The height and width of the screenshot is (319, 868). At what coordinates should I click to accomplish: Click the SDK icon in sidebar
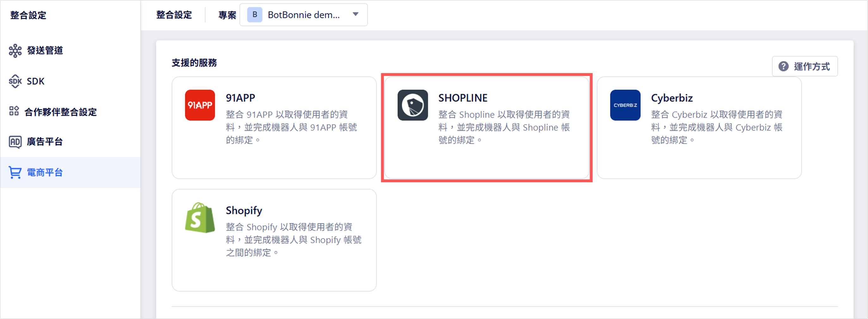click(x=15, y=81)
